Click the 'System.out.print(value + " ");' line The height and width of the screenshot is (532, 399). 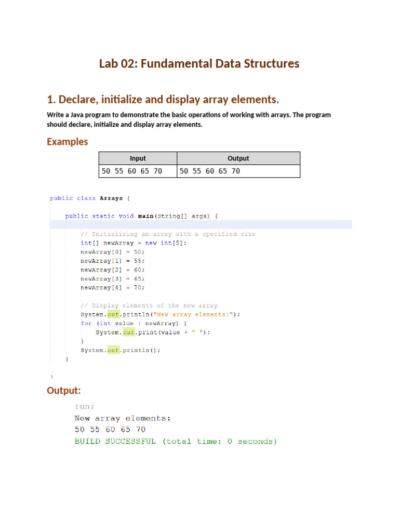point(153,332)
